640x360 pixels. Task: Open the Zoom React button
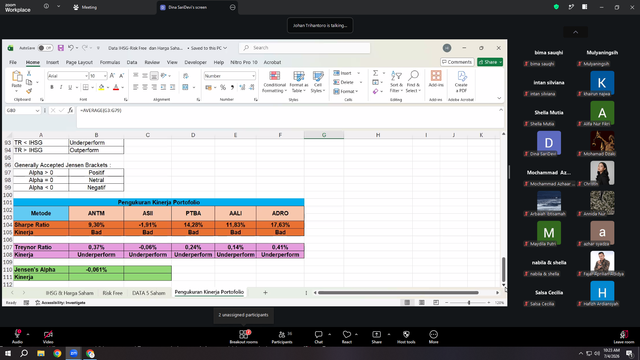coord(347,337)
